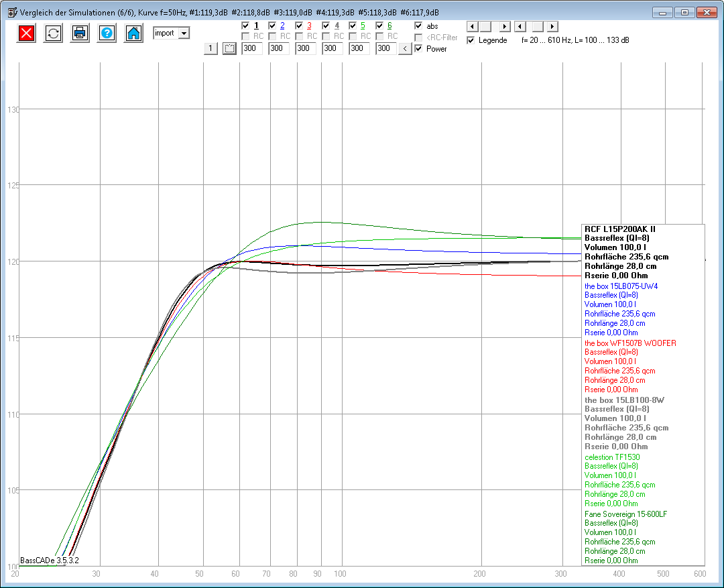Uncheck curve 1 checkbox
The image size is (724, 588).
point(245,25)
